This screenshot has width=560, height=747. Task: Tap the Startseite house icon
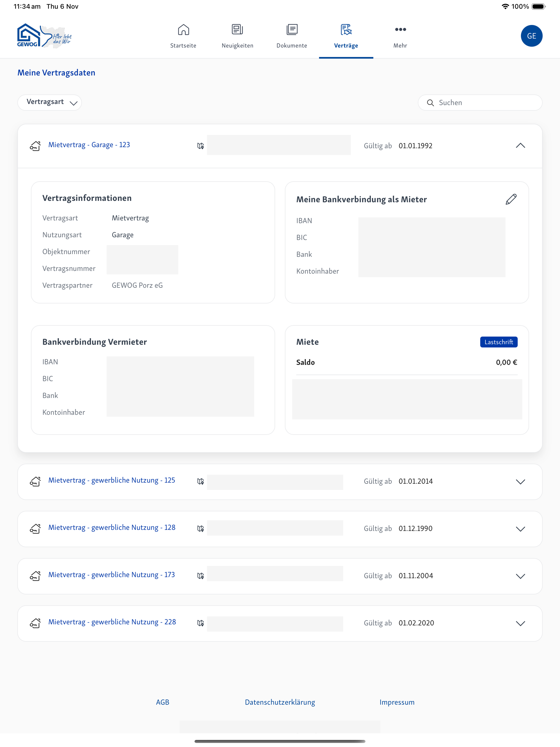pos(183,30)
